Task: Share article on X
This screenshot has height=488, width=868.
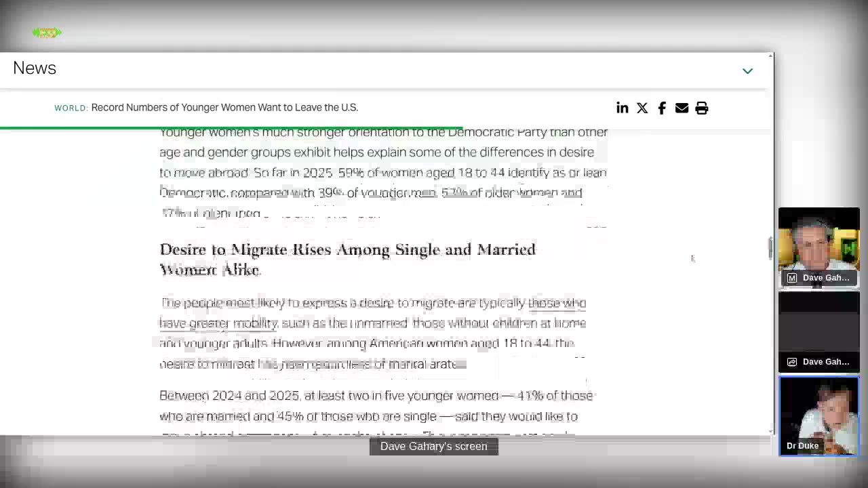Action: [642, 108]
